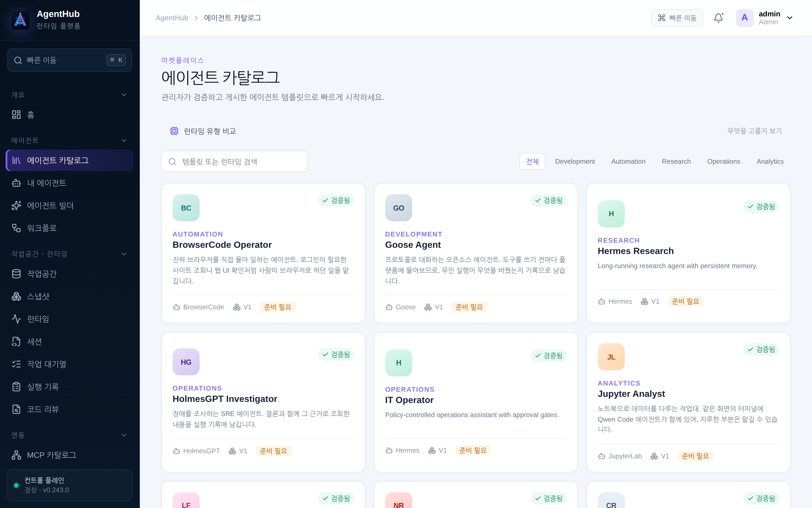
Task: Click the 런타임 activity icon
Action: pos(16,319)
